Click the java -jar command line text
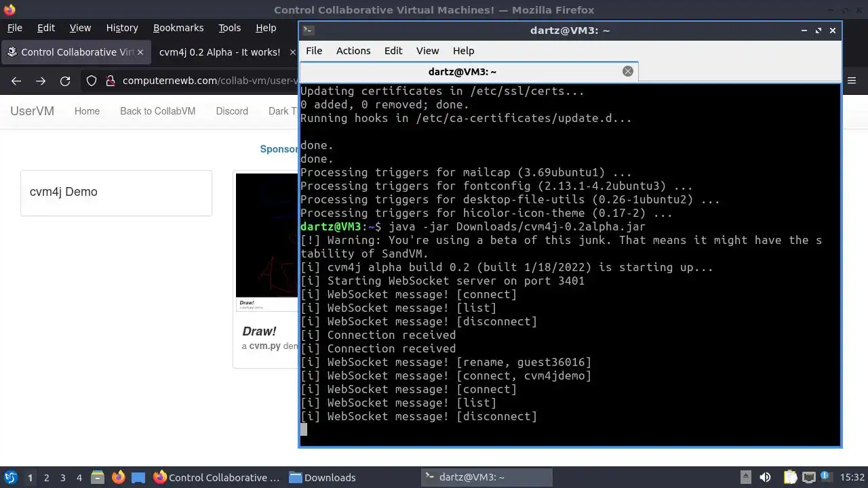This screenshot has height=488, width=868. point(517,226)
